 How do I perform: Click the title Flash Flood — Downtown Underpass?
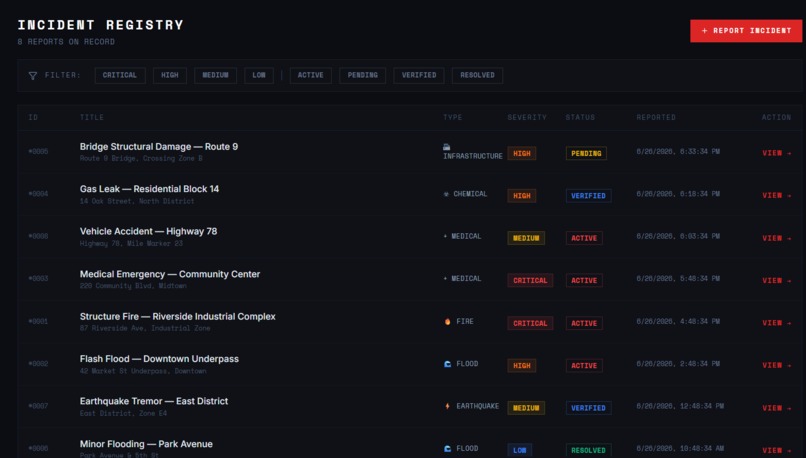tap(159, 359)
